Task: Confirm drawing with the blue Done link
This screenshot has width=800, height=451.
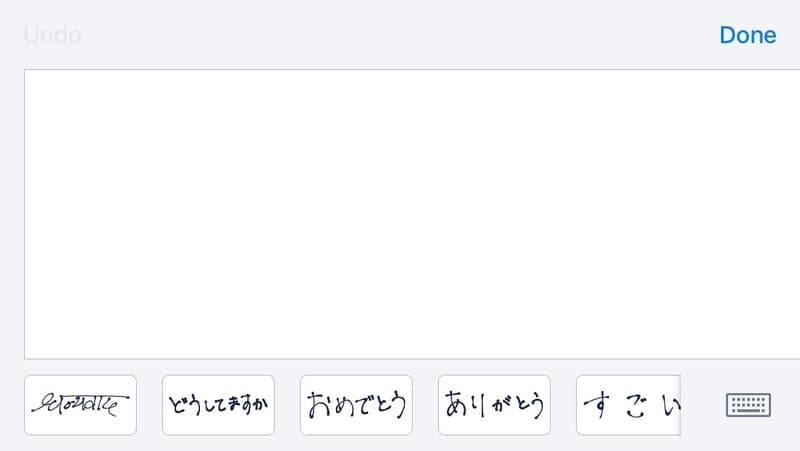Action: coord(747,35)
